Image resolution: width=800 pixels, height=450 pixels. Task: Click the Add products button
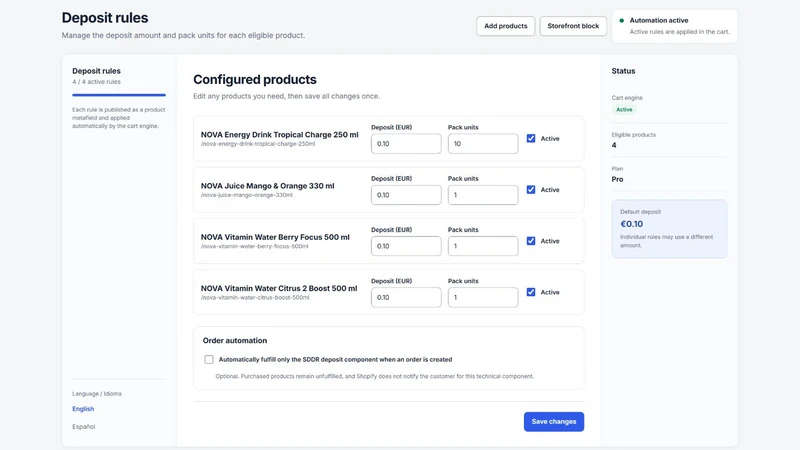[505, 26]
